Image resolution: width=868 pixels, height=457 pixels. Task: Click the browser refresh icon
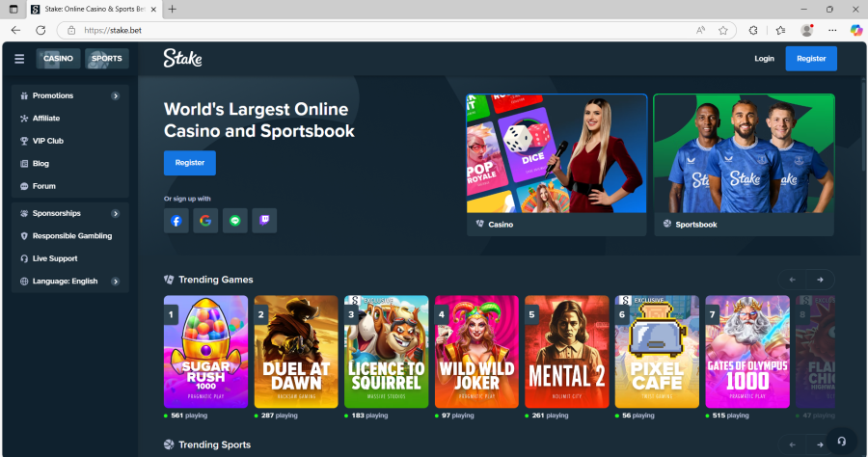pyautogui.click(x=41, y=31)
